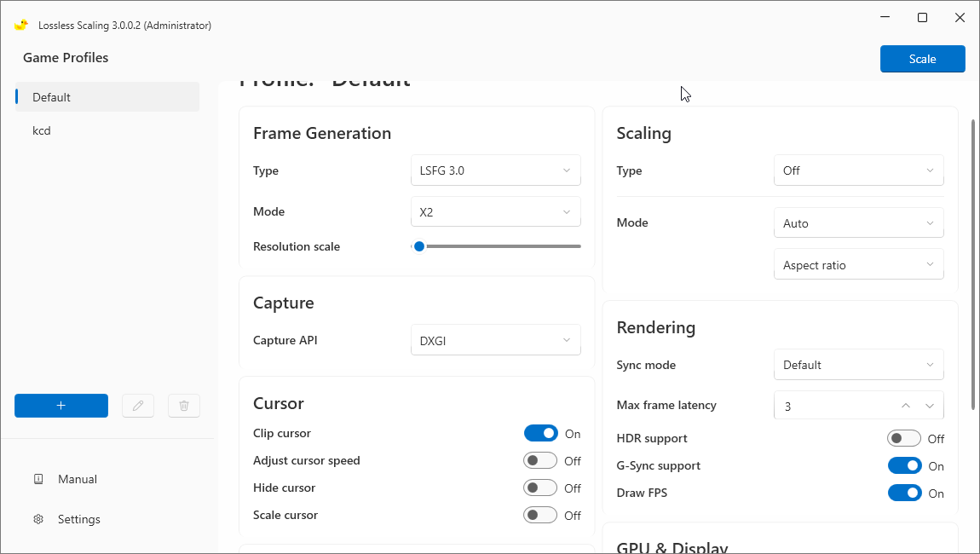Expand the Capture API dropdown
The width and height of the screenshot is (980, 554).
click(496, 340)
